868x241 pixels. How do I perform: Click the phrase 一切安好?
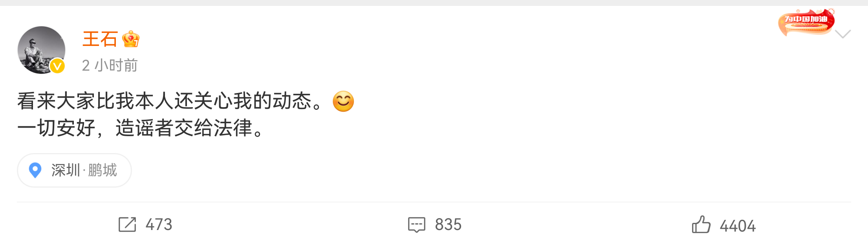56,128
